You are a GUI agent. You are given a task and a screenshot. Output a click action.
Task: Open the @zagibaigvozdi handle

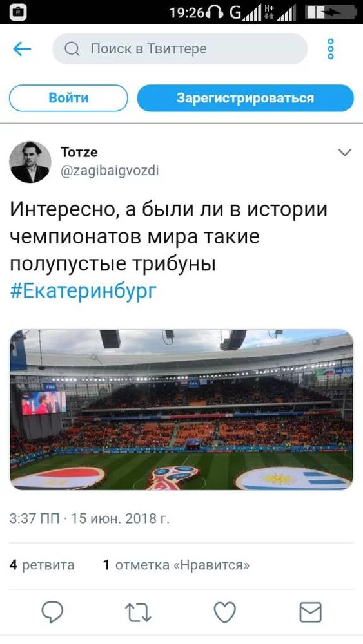pyautogui.click(x=110, y=171)
